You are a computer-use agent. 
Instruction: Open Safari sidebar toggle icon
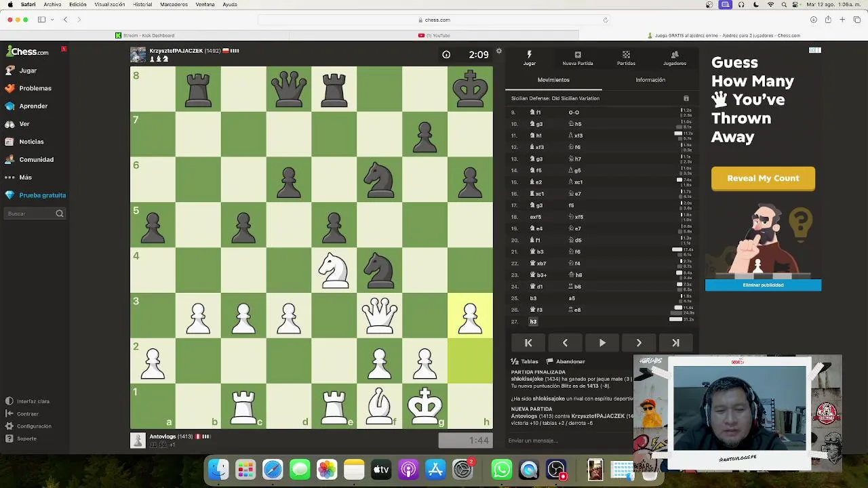41,20
